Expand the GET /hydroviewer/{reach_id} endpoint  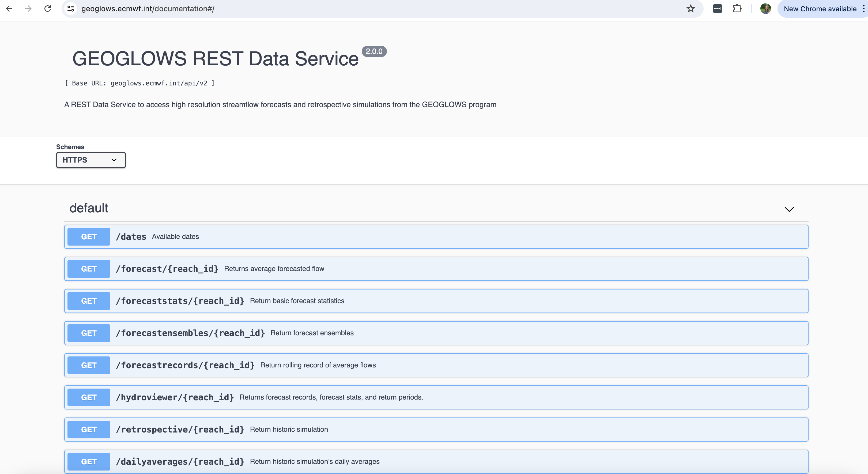pos(436,397)
